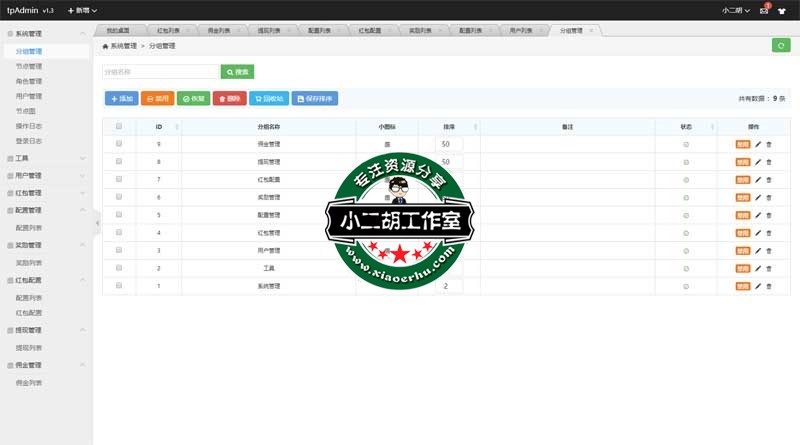
Task: Open the 新增 dropdown in top bar
Action: click(x=82, y=10)
